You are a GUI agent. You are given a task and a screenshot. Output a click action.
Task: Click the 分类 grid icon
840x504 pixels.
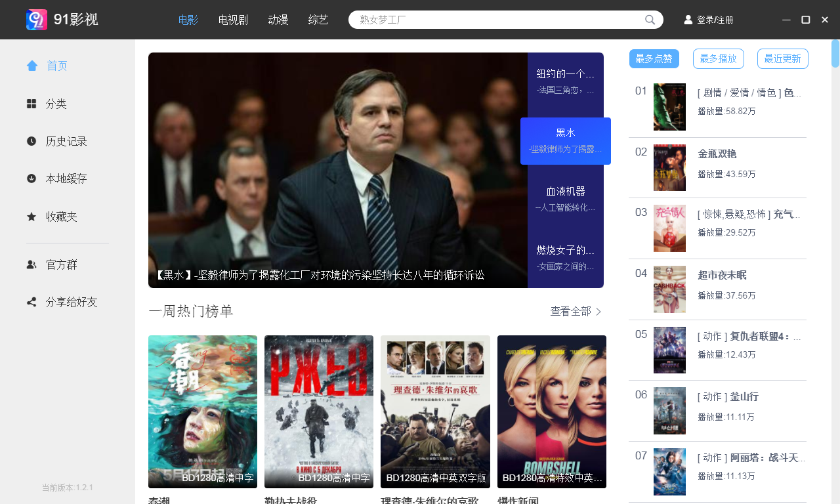click(x=31, y=104)
